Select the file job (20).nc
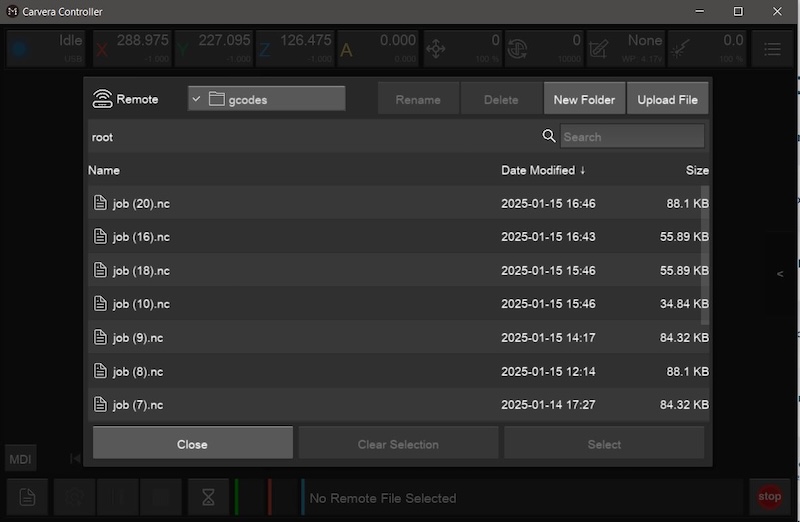This screenshot has width=800, height=522. [x=398, y=203]
